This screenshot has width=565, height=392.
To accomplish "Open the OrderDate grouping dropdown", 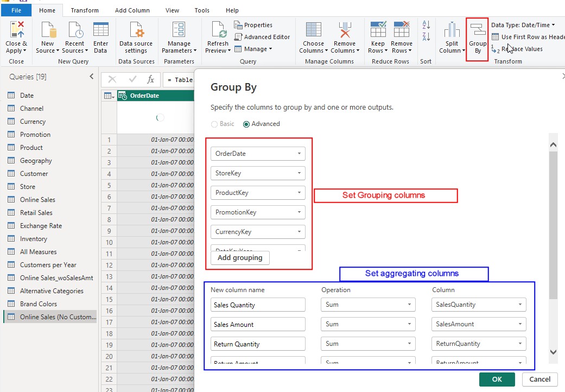I will (258, 154).
